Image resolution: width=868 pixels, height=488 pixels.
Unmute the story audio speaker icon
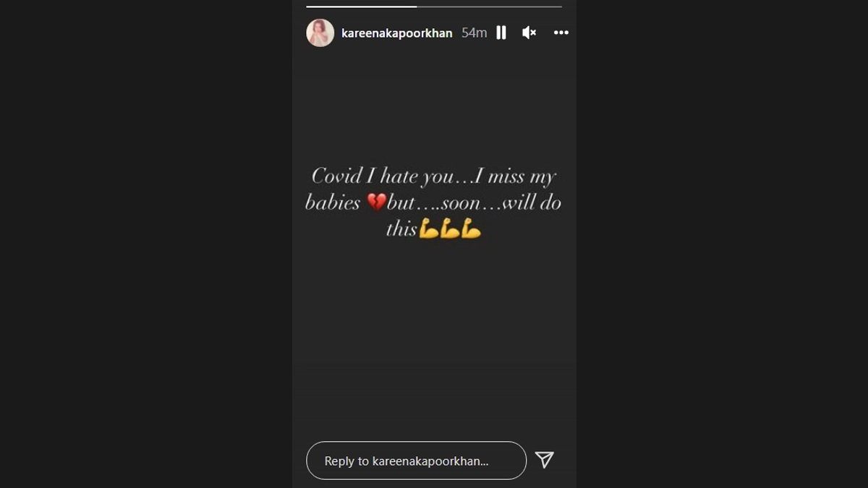[529, 33]
